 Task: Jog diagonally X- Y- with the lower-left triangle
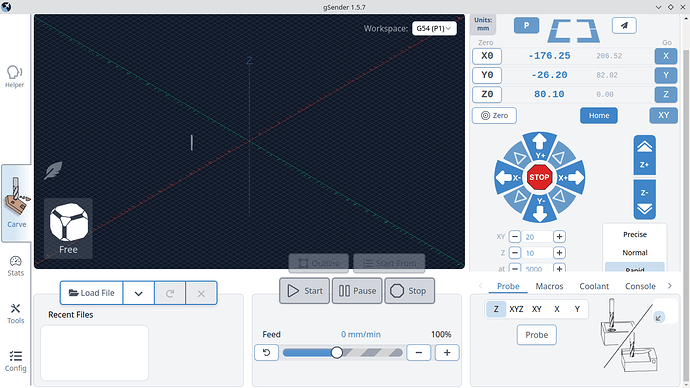[520, 197]
